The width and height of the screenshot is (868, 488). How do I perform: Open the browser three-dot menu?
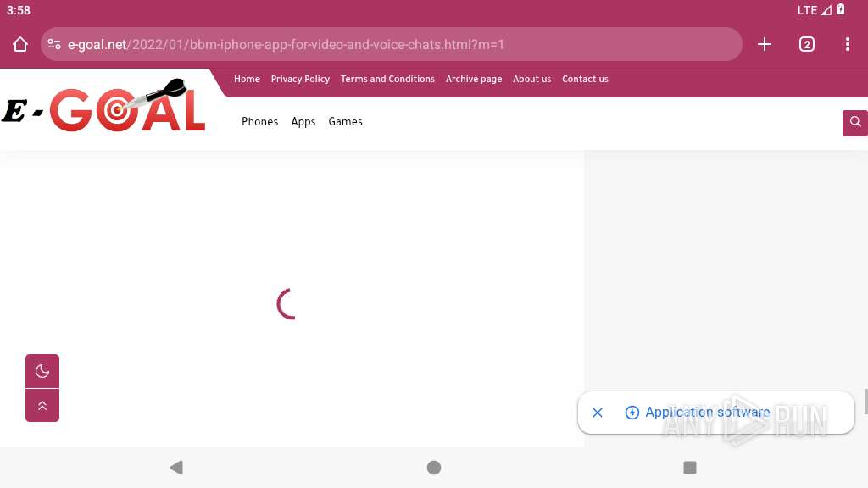(x=848, y=44)
